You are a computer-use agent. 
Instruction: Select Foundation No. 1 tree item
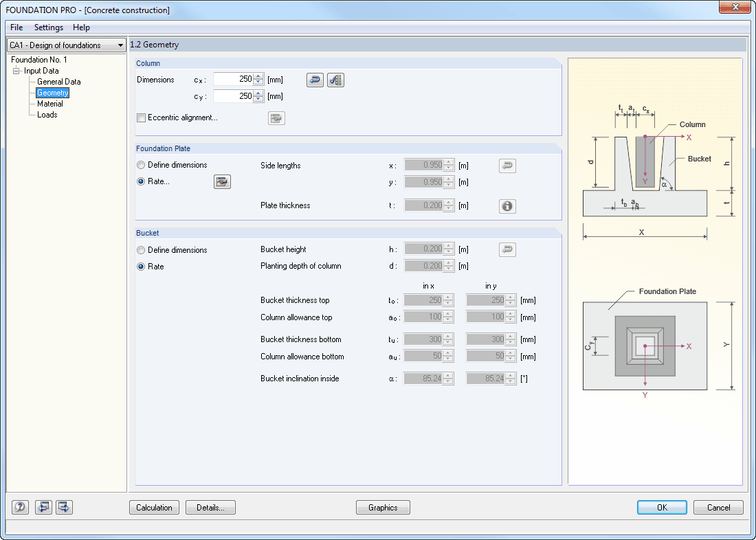point(39,60)
